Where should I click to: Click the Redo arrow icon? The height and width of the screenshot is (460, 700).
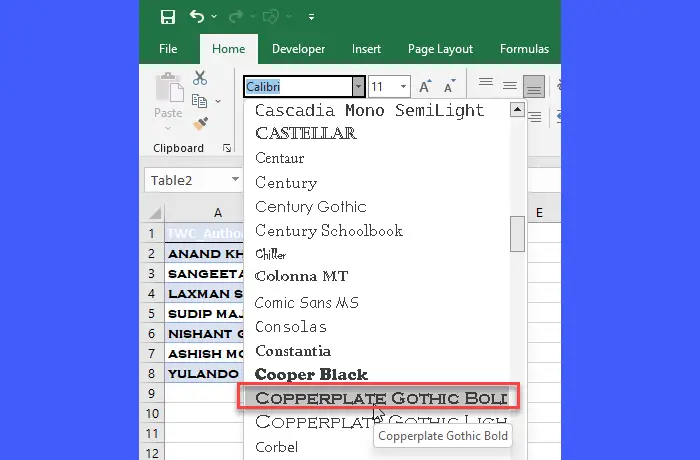235,17
